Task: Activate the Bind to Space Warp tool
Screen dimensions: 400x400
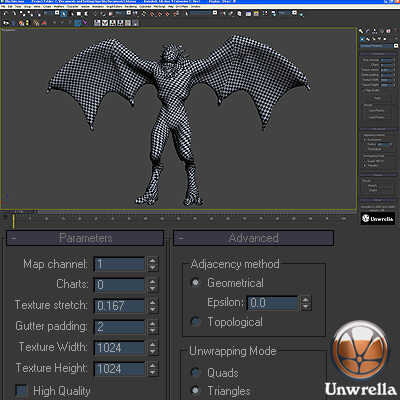Action: point(38,14)
